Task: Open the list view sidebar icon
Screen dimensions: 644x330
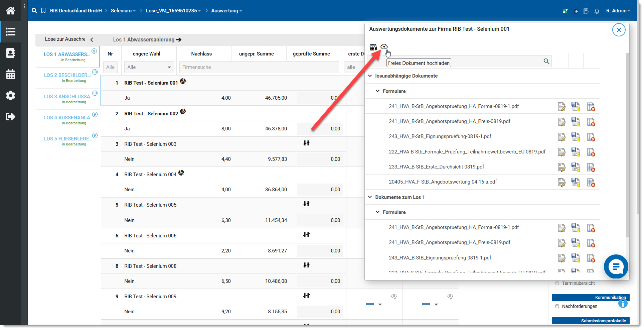Action: click(x=10, y=32)
